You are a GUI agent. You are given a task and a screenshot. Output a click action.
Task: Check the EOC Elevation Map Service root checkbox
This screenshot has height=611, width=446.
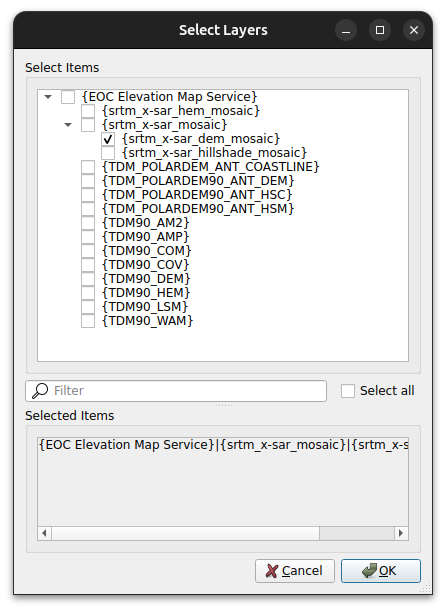pos(68,97)
